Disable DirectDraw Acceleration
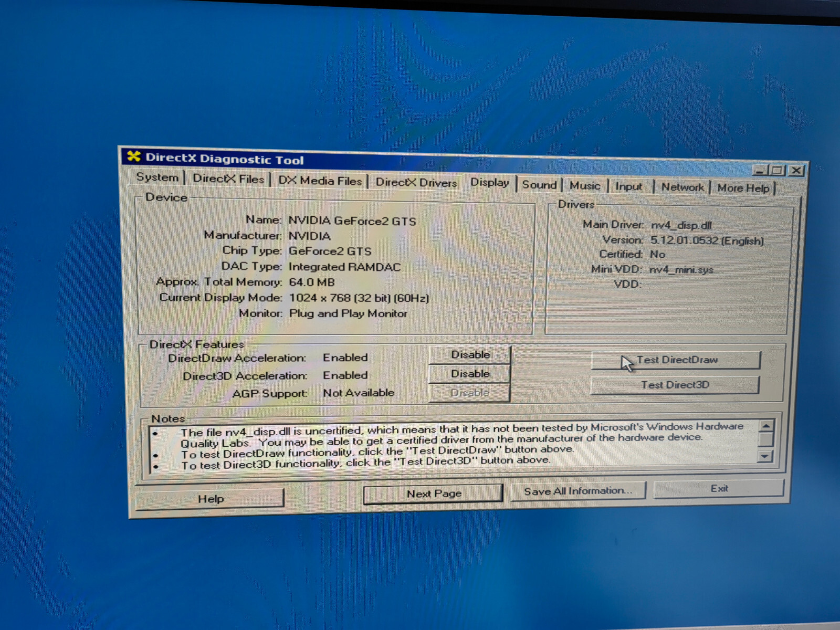The image size is (840, 630). pos(470,354)
